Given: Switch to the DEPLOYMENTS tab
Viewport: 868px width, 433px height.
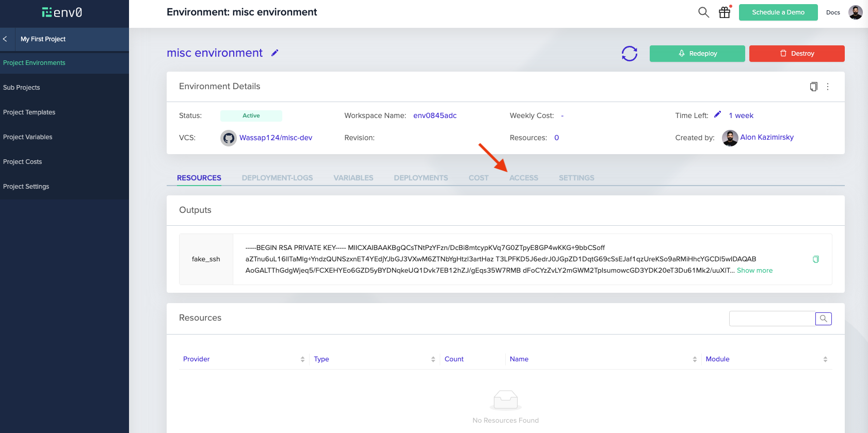Looking at the screenshot, I should (421, 178).
